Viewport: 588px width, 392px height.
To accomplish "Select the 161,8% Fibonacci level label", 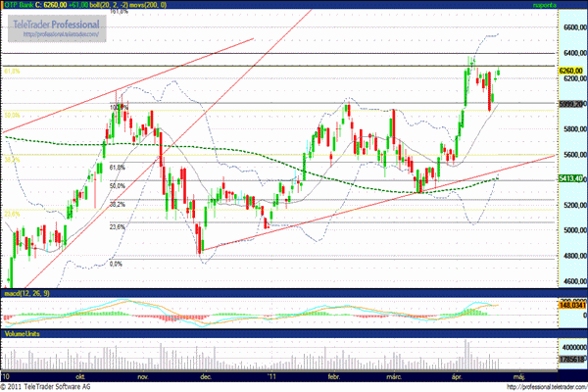I will [120, 13].
